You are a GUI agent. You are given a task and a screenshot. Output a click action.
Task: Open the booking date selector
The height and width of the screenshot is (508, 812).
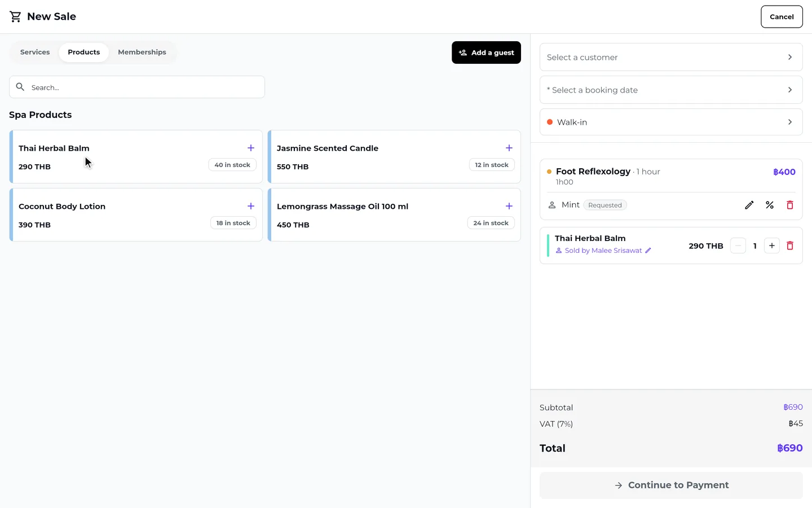[x=671, y=90]
